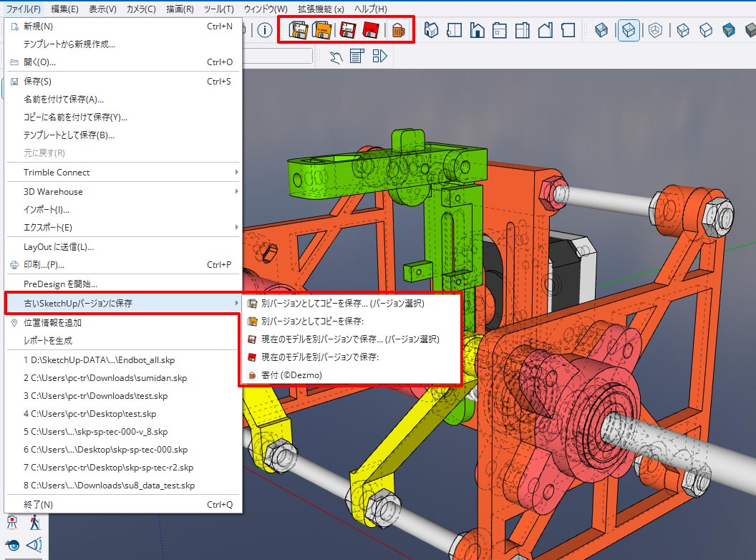Activate the Look Around eye tool
This screenshot has width=756, height=560.
[x=12, y=546]
